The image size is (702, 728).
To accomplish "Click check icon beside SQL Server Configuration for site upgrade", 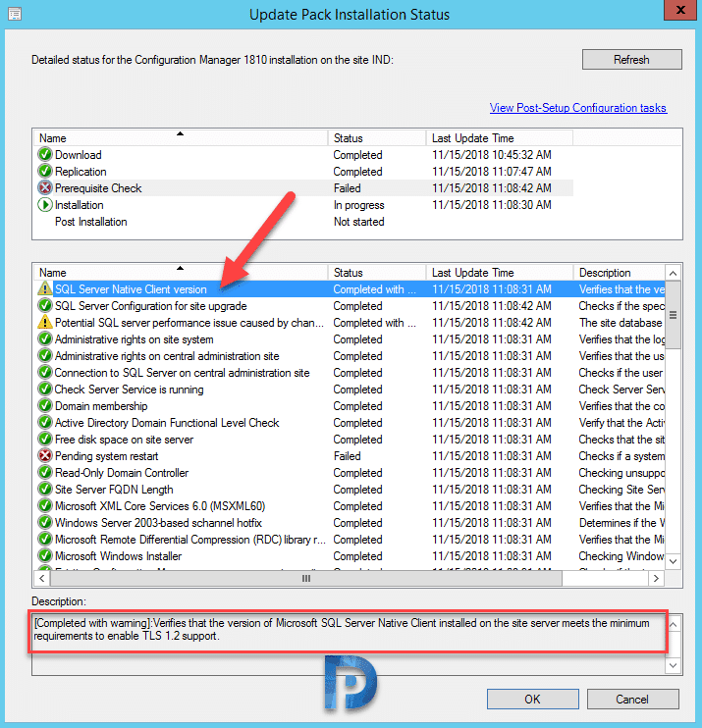I will (x=44, y=305).
